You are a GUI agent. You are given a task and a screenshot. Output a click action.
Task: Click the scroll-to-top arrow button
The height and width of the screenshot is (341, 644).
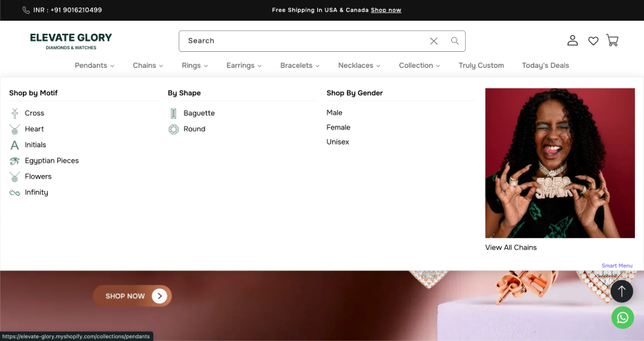click(622, 291)
